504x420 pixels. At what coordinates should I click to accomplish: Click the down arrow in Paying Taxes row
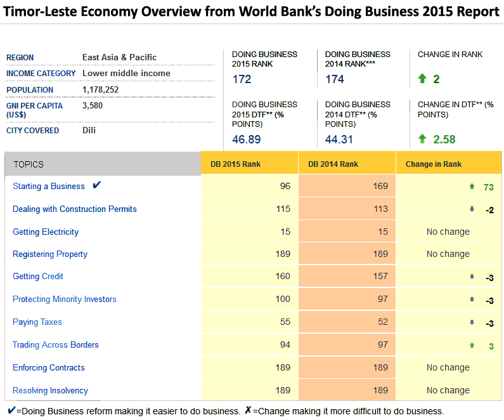(472, 322)
